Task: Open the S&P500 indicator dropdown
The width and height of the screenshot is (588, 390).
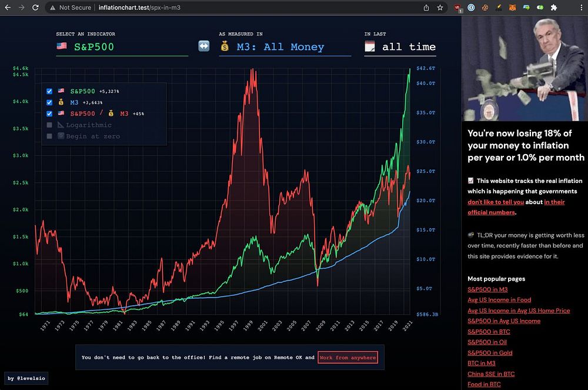Action: (122, 47)
